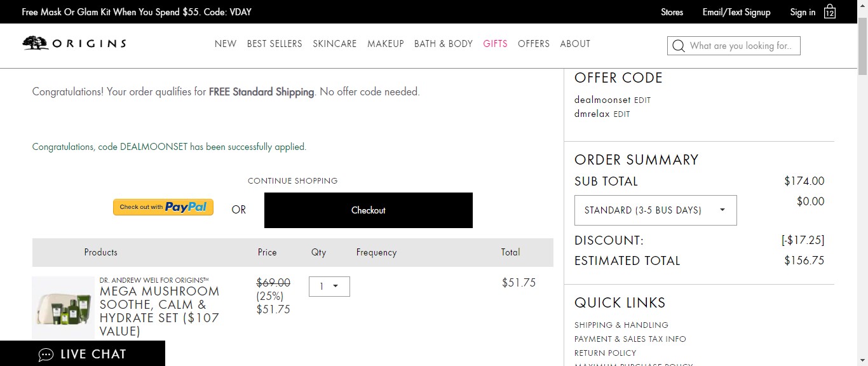
Task: Expand the quantity dropdown
Action: pos(329,287)
